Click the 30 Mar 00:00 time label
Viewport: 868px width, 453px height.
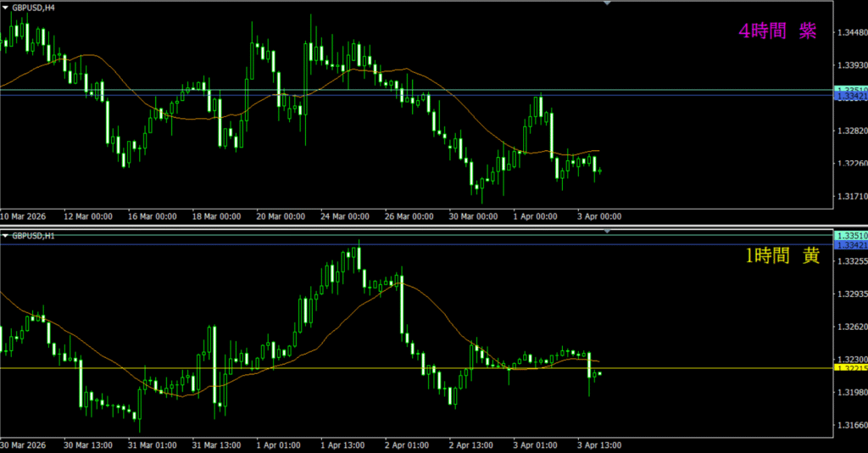[473, 216]
